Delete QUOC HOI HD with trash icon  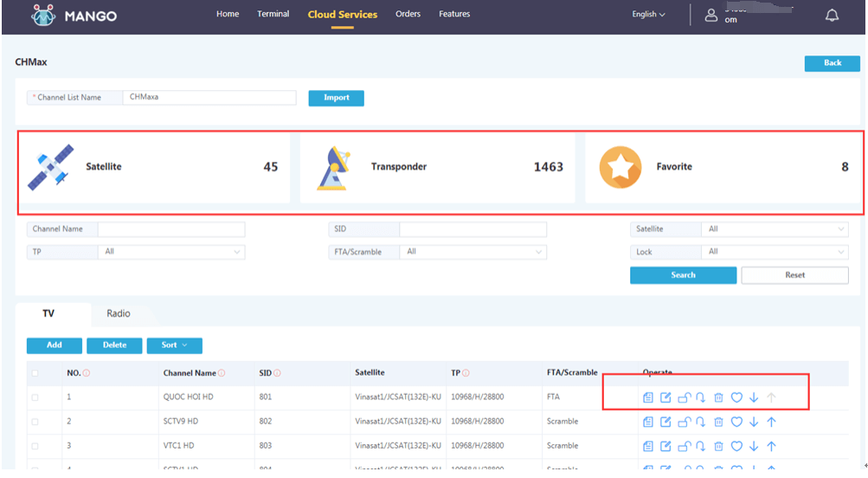click(x=718, y=397)
